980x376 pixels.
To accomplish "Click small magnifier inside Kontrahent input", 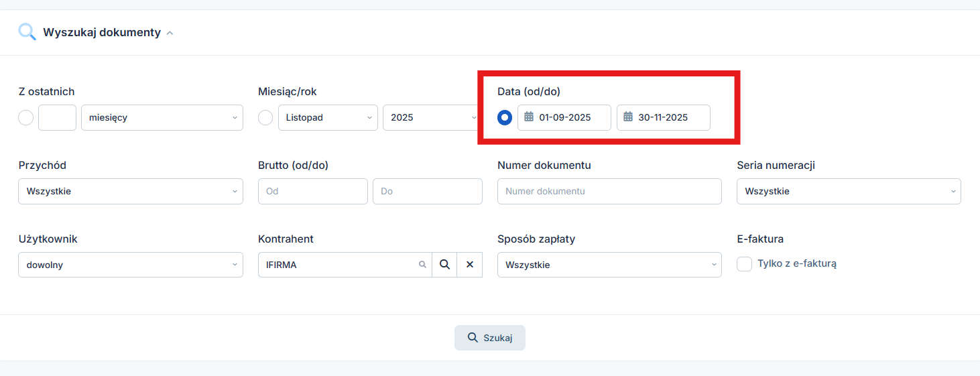I will 422,265.
